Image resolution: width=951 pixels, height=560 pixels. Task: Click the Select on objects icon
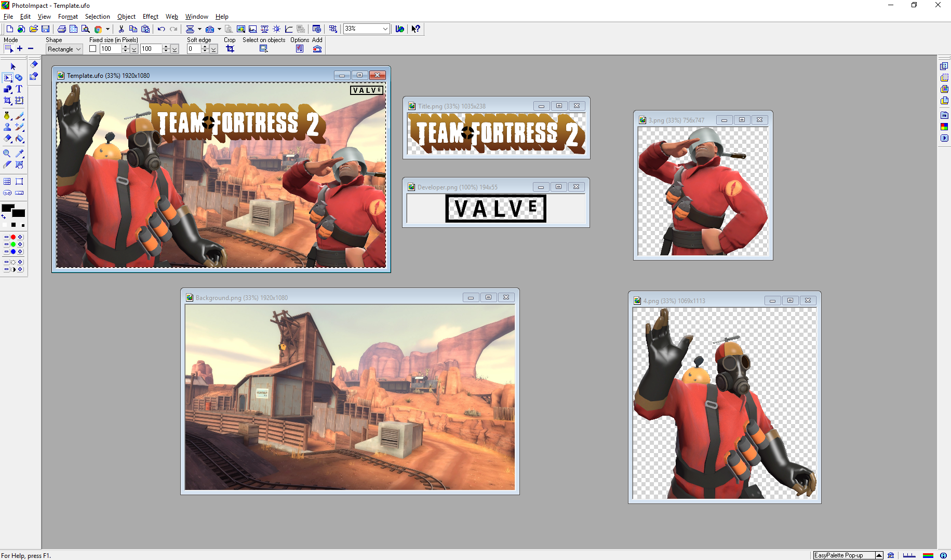point(264,49)
